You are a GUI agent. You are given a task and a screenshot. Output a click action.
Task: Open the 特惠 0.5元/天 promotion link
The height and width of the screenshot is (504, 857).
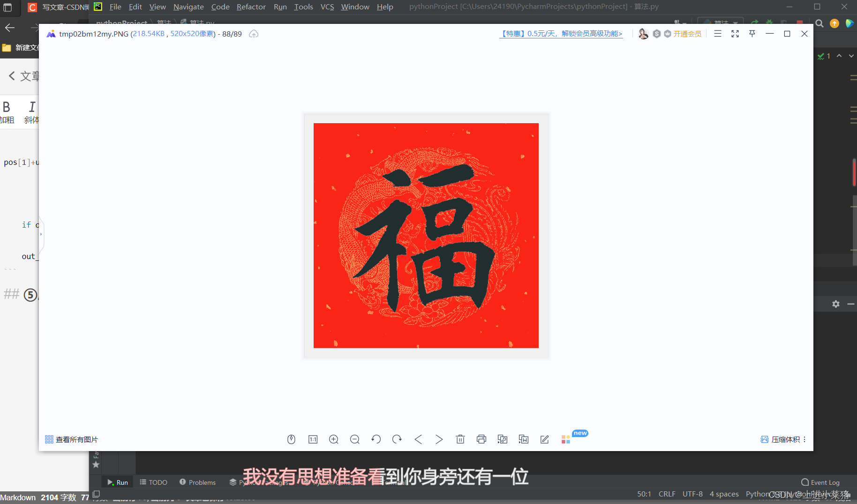(561, 34)
